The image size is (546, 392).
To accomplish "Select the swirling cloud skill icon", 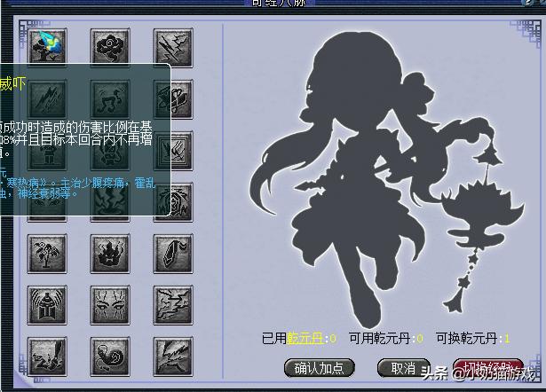I will tap(110, 47).
